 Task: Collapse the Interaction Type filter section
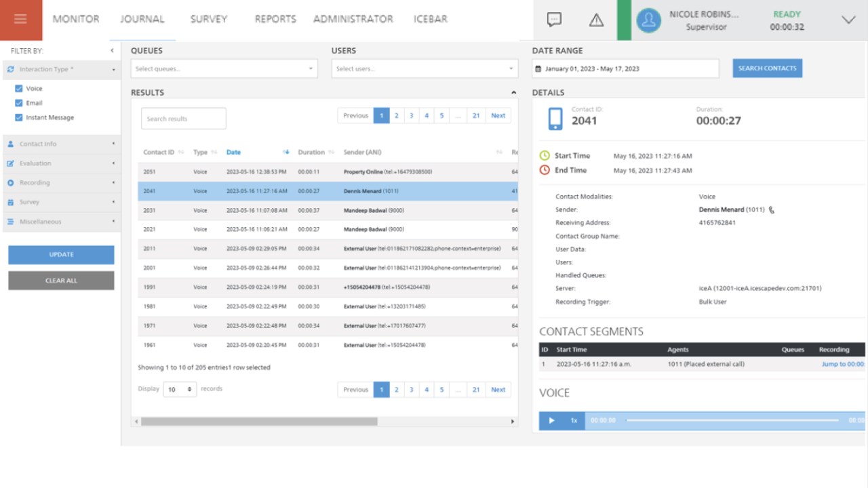pos(113,69)
